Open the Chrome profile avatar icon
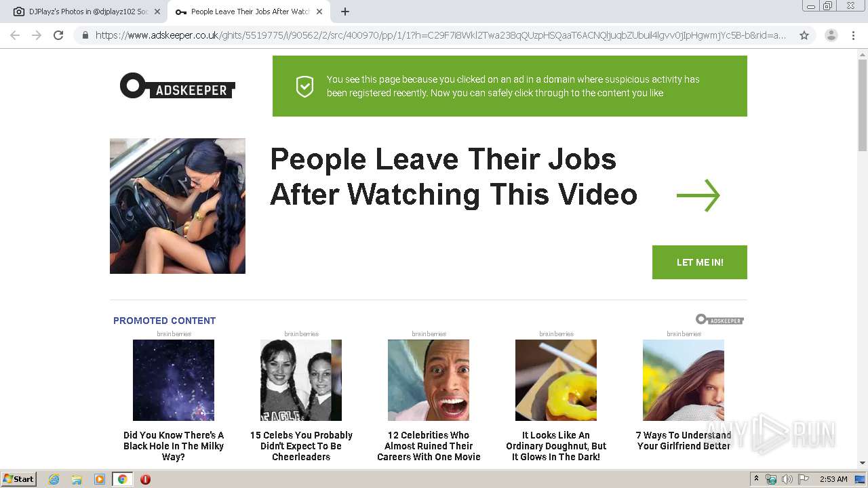868x488 pixels. 831,35
